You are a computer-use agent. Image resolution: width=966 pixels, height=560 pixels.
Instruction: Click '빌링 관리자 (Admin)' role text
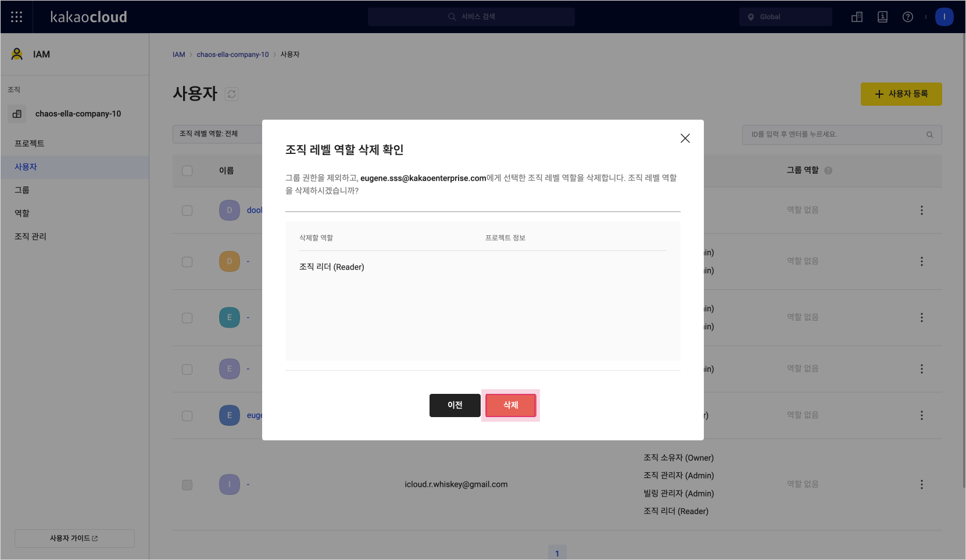click(679, 493)
